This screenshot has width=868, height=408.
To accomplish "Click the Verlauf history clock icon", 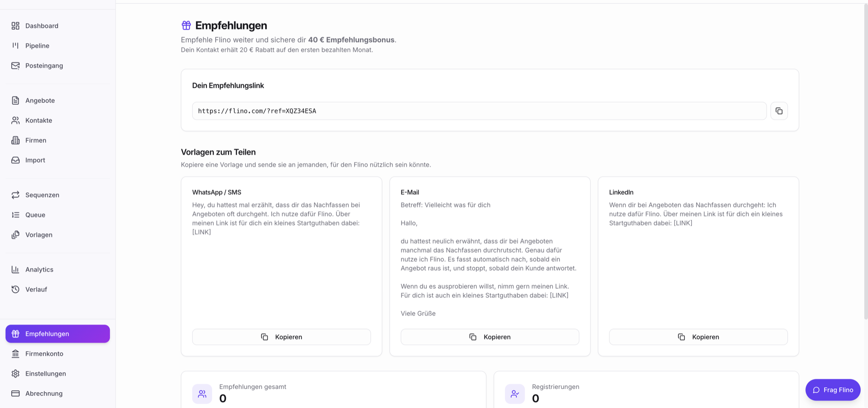I will click(x=16, y=289).
